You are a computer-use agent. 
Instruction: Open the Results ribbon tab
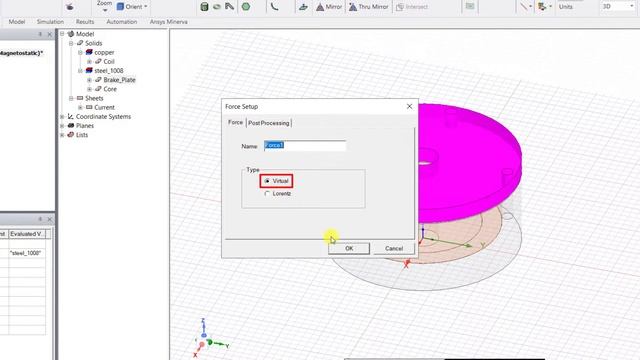tap(85, 22)
